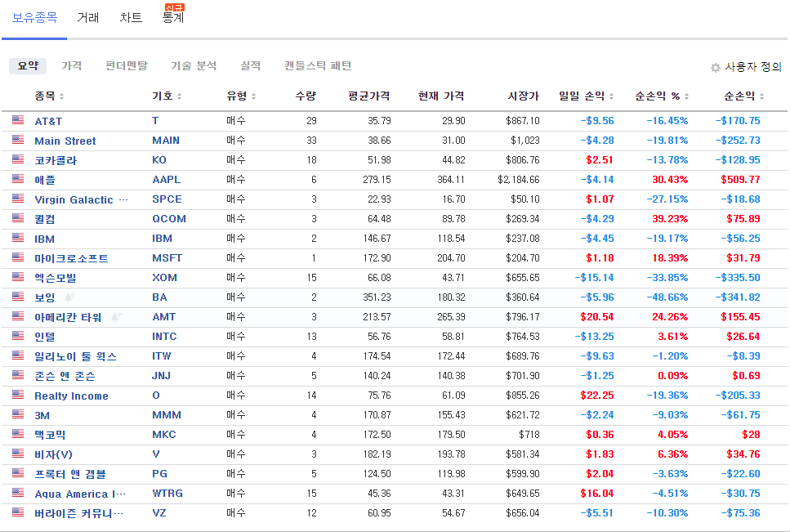Open the 코카콜라 stock link
790x532 pixels.
(56, 160)
